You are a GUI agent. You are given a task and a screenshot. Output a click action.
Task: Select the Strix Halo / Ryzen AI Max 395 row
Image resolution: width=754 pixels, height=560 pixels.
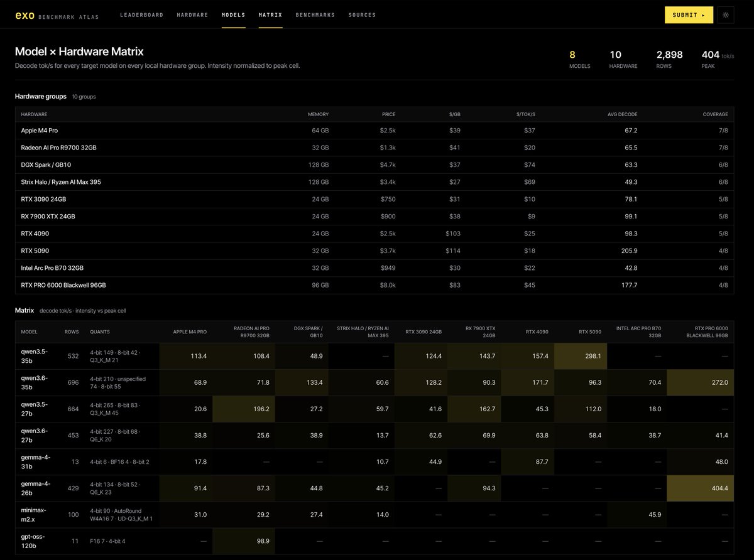tap(374, 182)
